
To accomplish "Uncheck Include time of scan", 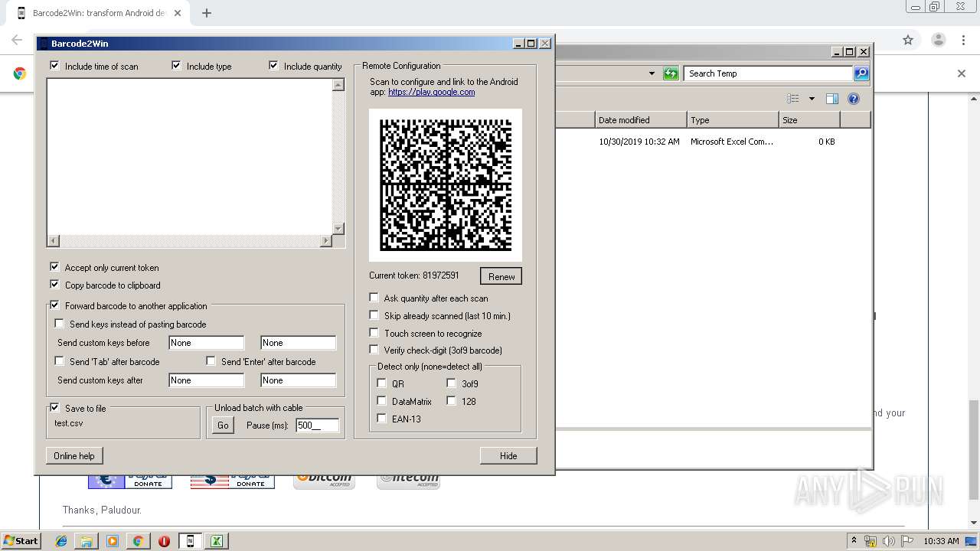I will pyautogui.click(x=54, y=66).
